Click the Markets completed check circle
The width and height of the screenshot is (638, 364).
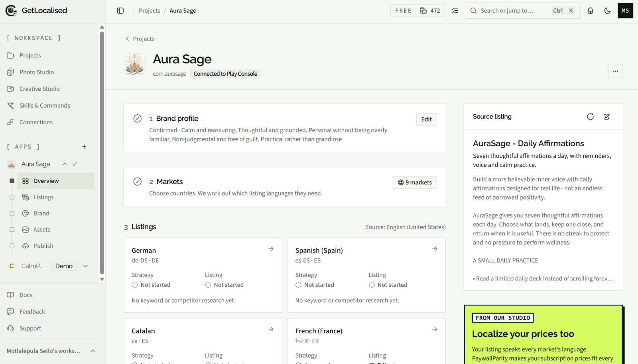(138, 182)
